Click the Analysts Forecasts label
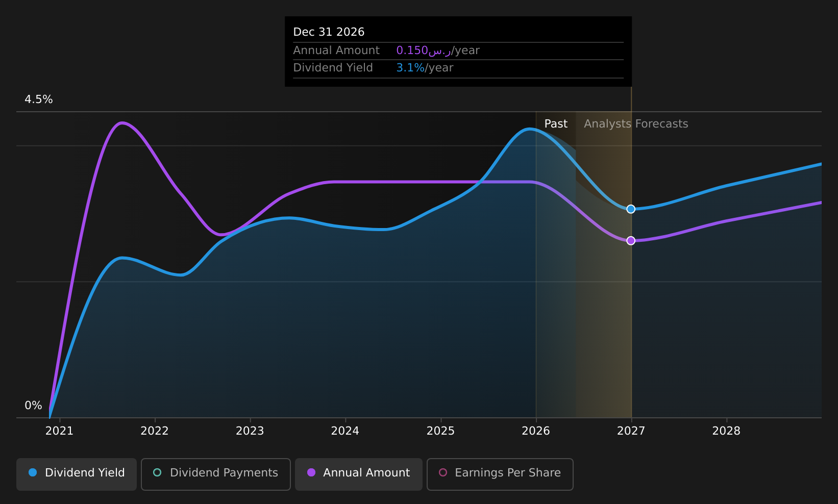The image size is (838, 504). pos(636,124)
